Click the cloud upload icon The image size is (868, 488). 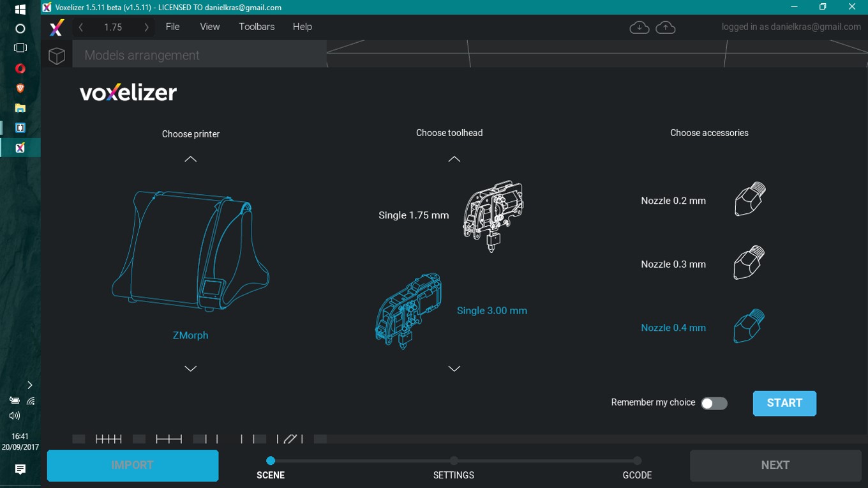[666, 27]
